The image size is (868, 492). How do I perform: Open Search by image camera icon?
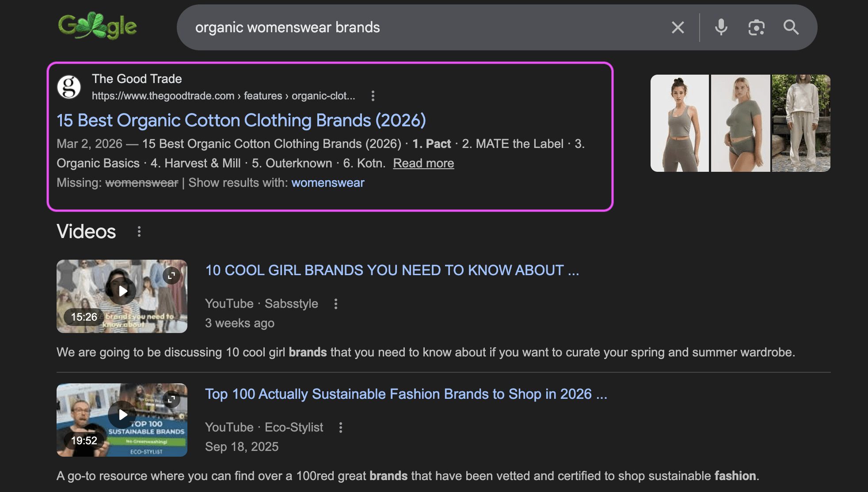point(756,27)
